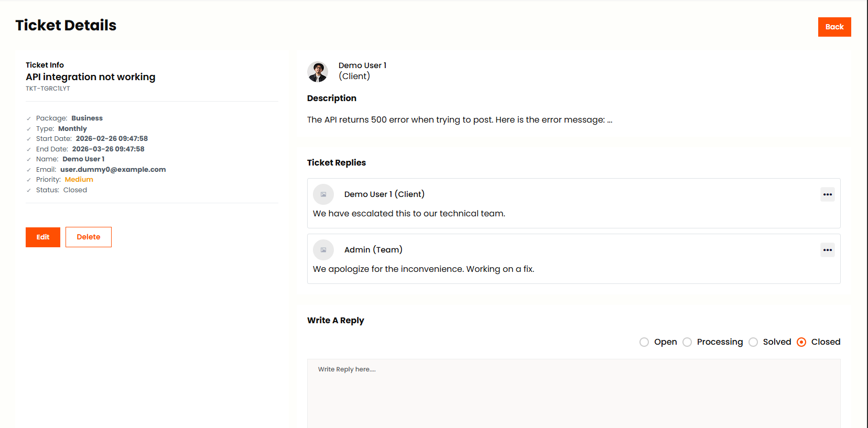Open three-dot menu on Admin (Team) reply
The width and height of the screenshot is (868, 428).
pyautogui.click(x=827, y=250)
